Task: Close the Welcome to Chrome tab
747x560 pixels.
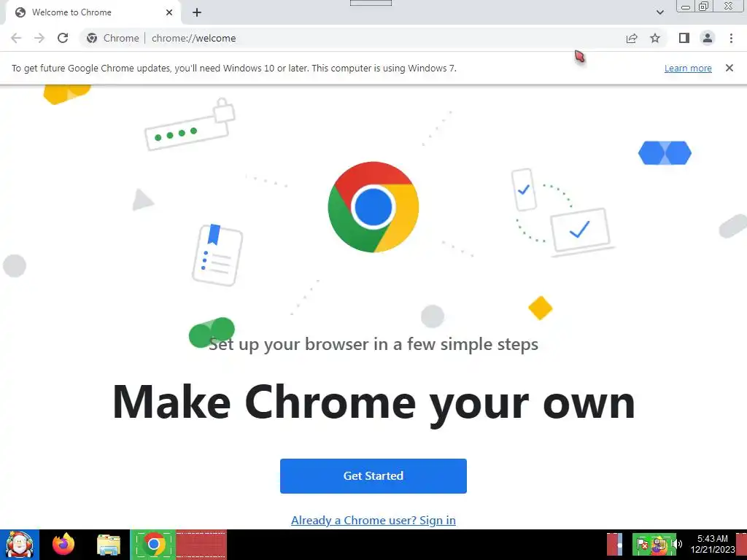Action: pyautogui.click(x=169, y=12)
